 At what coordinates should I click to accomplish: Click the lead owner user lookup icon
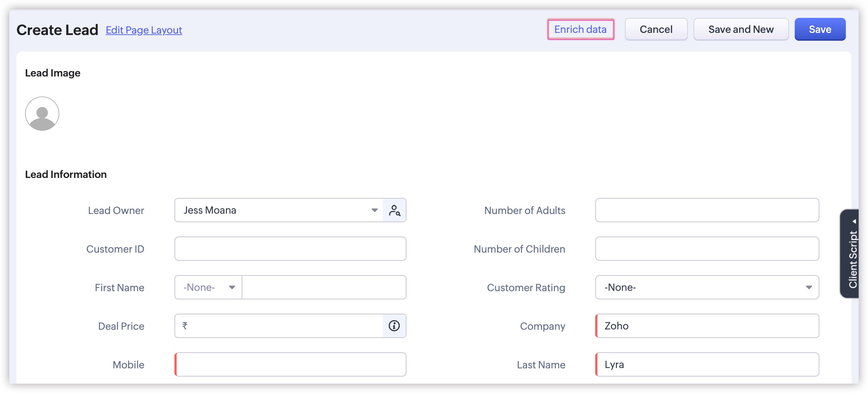coord(394,210)
